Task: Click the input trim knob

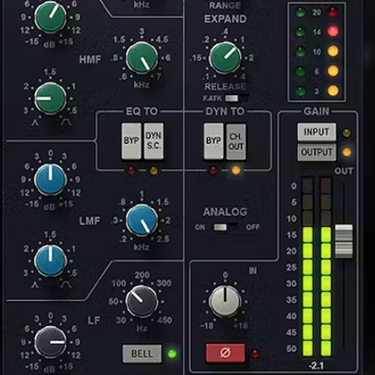Action: click(x=225, y=301)
